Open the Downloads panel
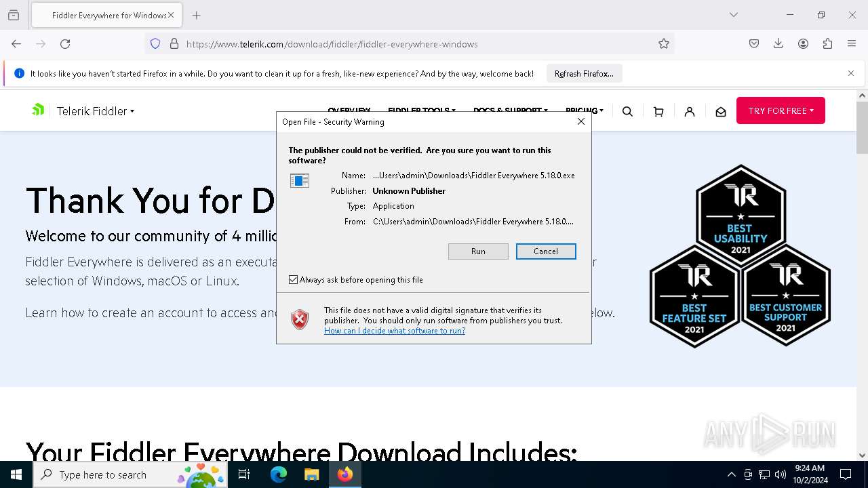This screenshot has height=488, width=868. (778, 43)
